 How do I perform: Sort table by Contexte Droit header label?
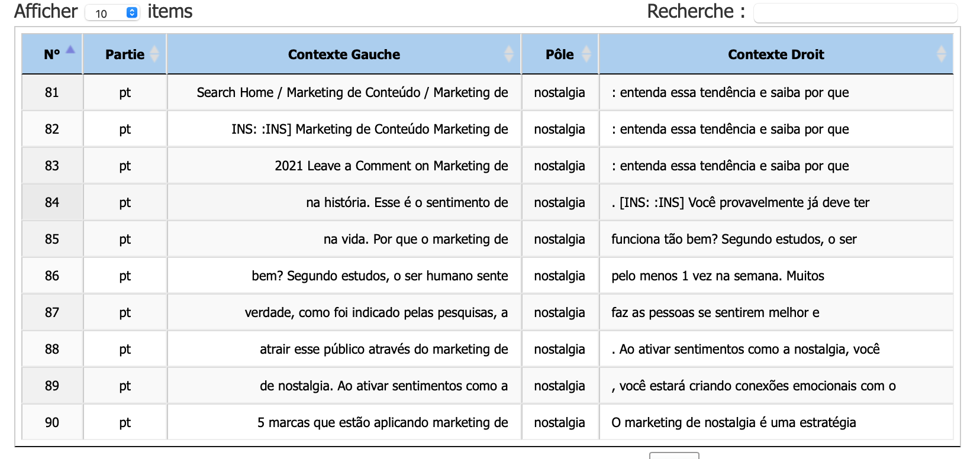tap(775, 54)
